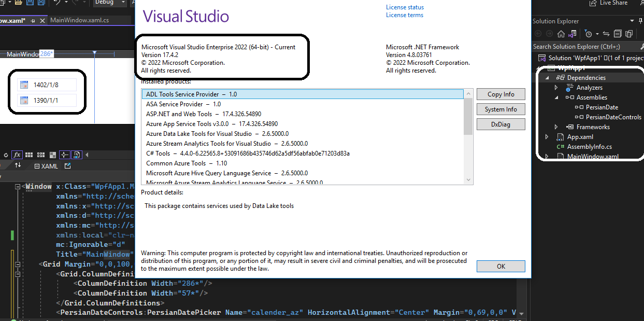Toggle the checkered artboard background icon
The image size is (644, 321).
53,155
